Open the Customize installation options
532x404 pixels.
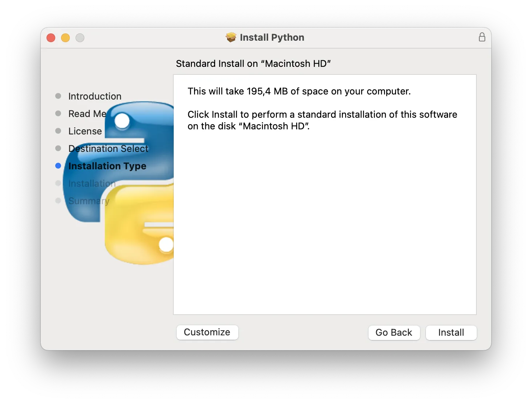click(x=207, y=332)
